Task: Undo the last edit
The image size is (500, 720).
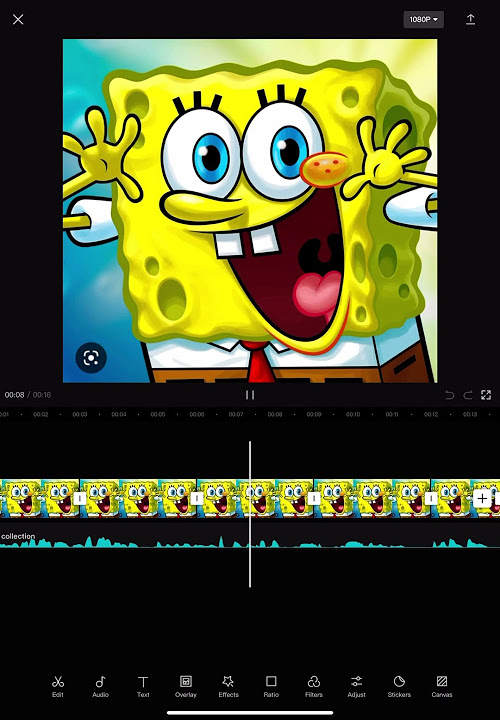Action: (x=449, y=395)
